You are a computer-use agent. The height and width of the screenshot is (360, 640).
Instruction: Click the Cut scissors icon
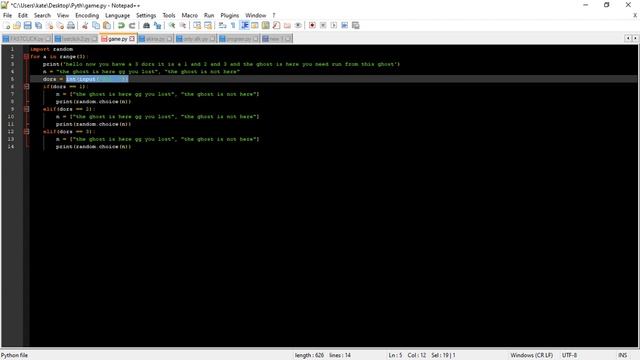[85, 25]
